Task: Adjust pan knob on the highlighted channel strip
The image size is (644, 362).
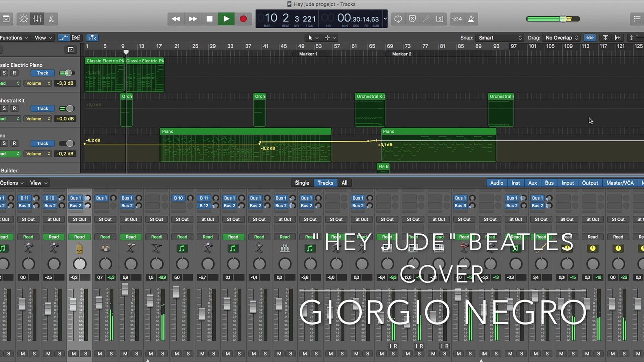Action: click(x=79, y=264)
